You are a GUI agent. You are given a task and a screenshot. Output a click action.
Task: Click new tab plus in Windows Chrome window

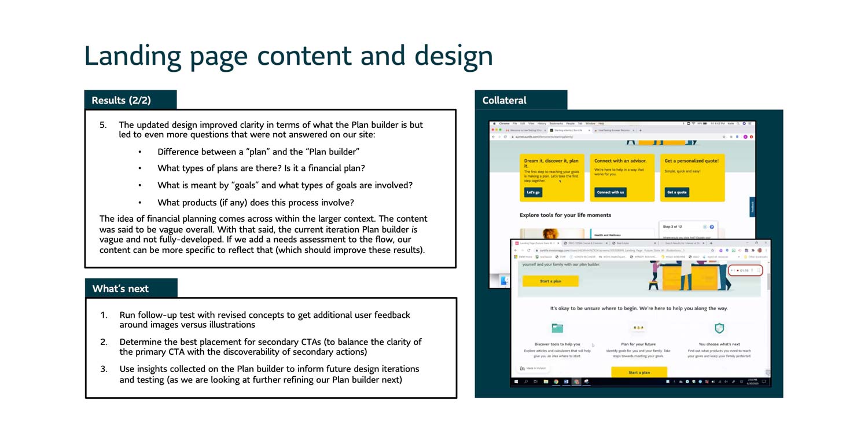tap(711, 243)
